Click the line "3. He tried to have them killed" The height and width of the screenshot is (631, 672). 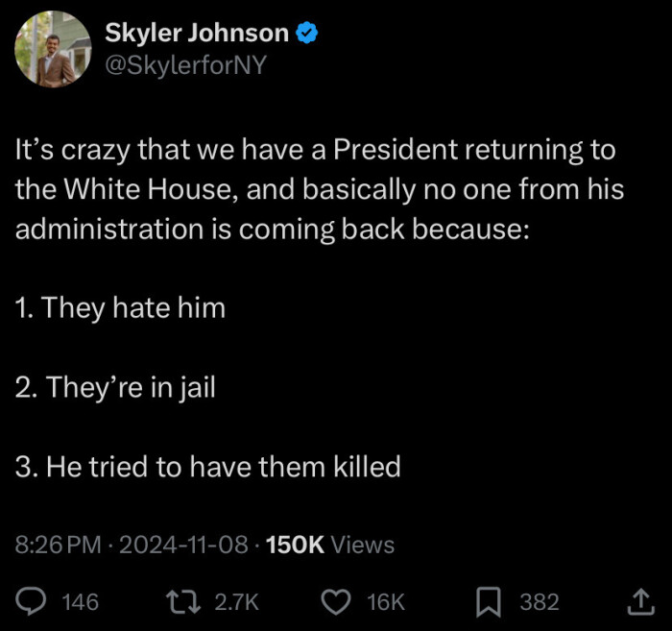(207, 467)
